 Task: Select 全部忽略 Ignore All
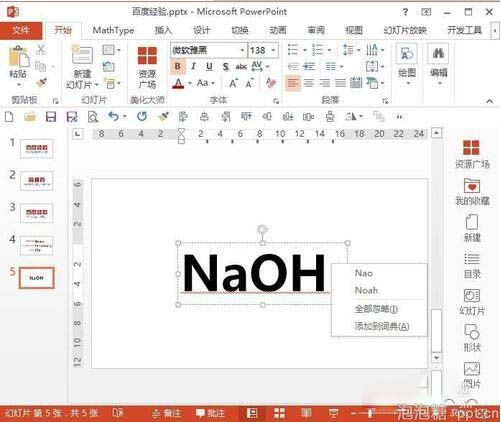(x=376, y=309)
